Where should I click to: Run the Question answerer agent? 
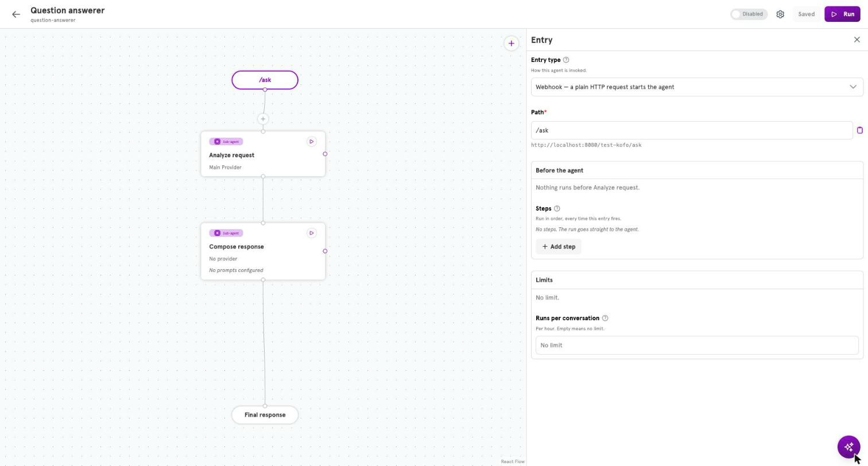coord(842,14)
